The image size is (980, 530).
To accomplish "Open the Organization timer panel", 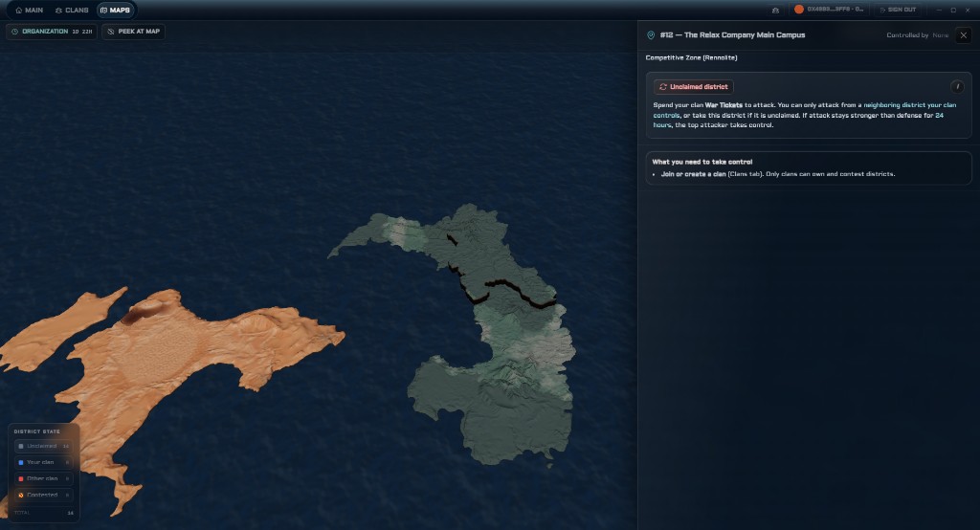I will [x=52, y=32].
